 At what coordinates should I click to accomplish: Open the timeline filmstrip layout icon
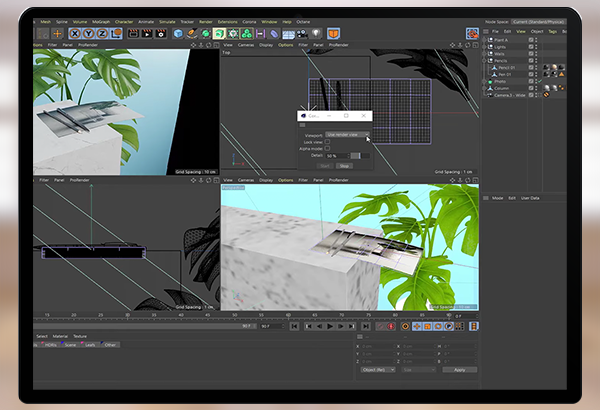tap(474, 326)
